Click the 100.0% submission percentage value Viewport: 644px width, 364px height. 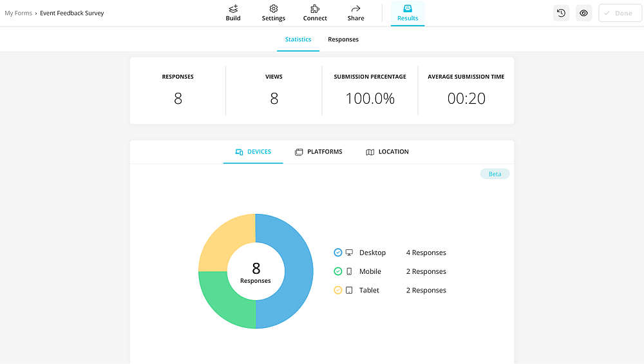coord(370,98)
